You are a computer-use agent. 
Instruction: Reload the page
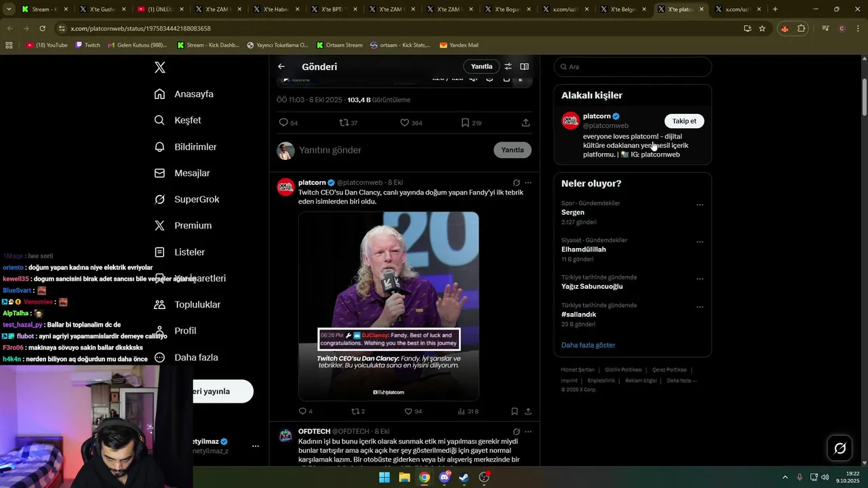tap(42, 28)
